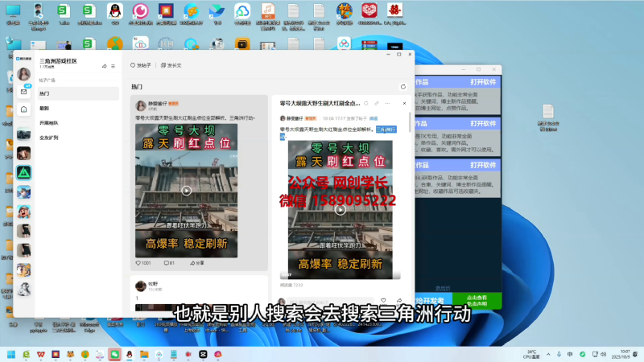Play the video in the post detail panel
The width and height of the screenshot is (644, 362).
[x=340, y=210]
